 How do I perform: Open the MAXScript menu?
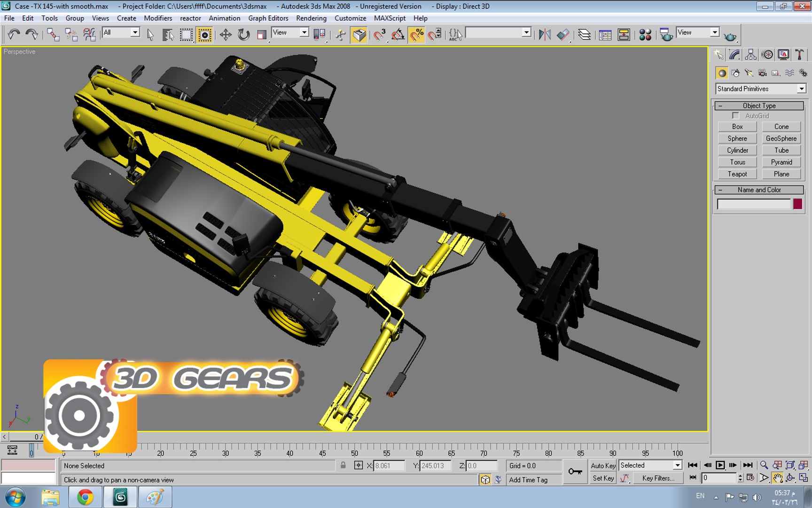click(390, 18)
